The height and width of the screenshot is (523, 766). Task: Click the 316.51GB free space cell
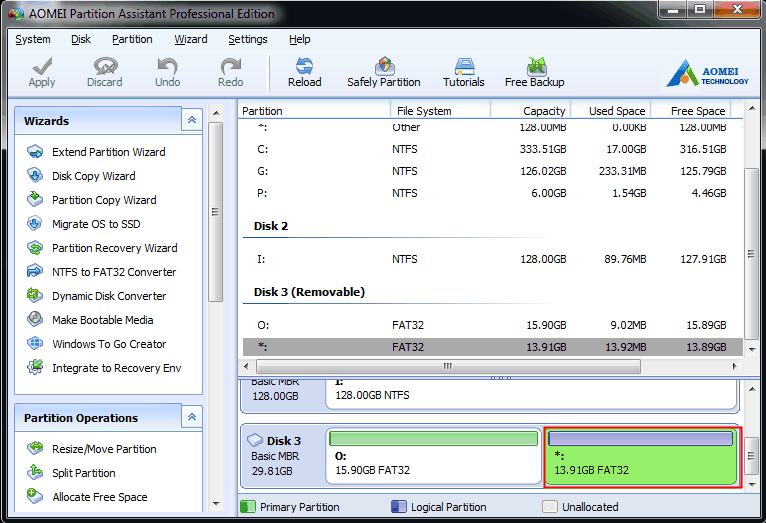click(x=702, y=149)
